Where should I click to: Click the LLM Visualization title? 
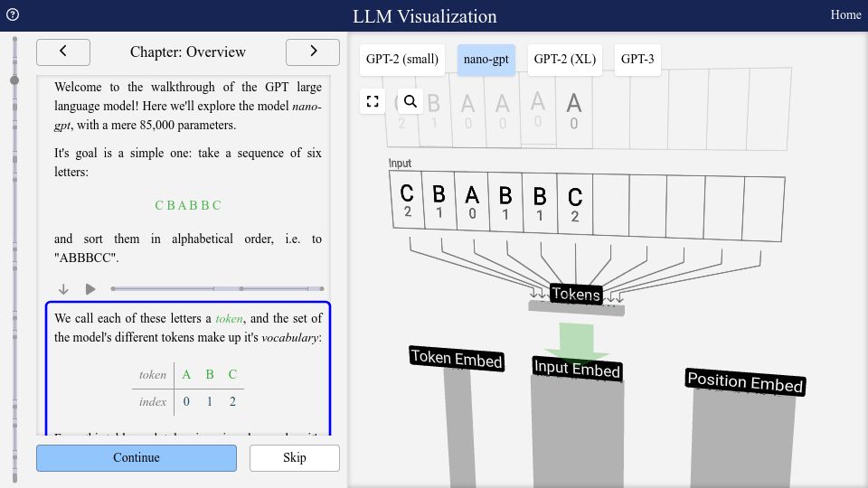point(425,16)
